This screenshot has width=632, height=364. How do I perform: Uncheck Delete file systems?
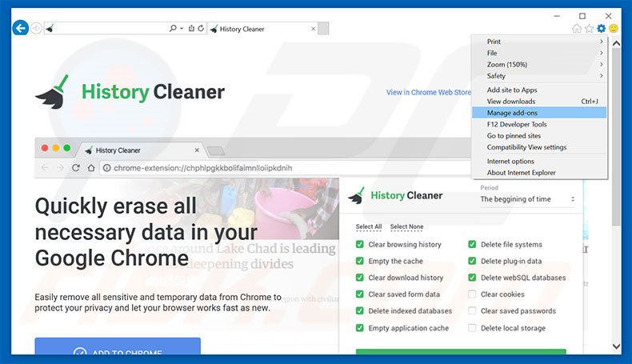point(472,244)
